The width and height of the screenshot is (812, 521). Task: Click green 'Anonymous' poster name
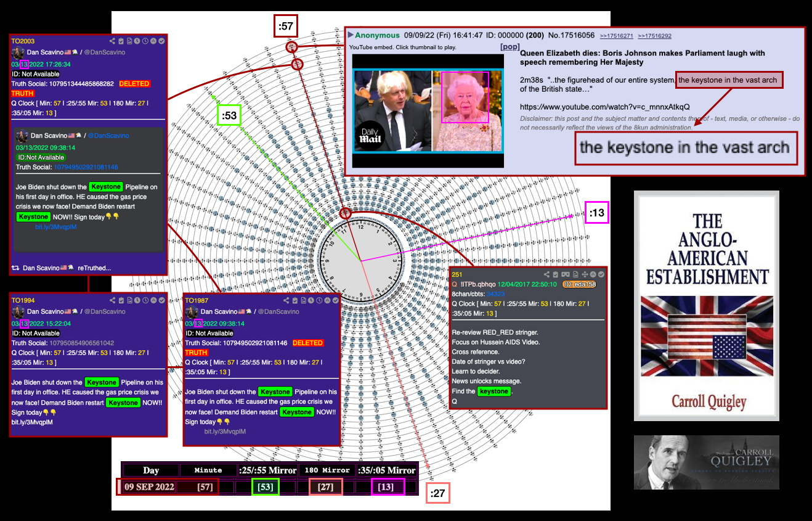[x=378, y=35]
